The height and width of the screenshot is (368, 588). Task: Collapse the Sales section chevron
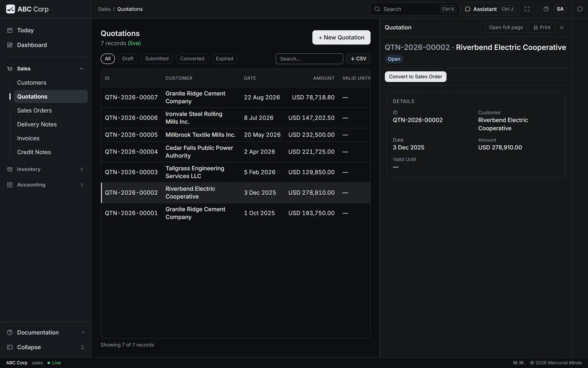pos(82,69)
